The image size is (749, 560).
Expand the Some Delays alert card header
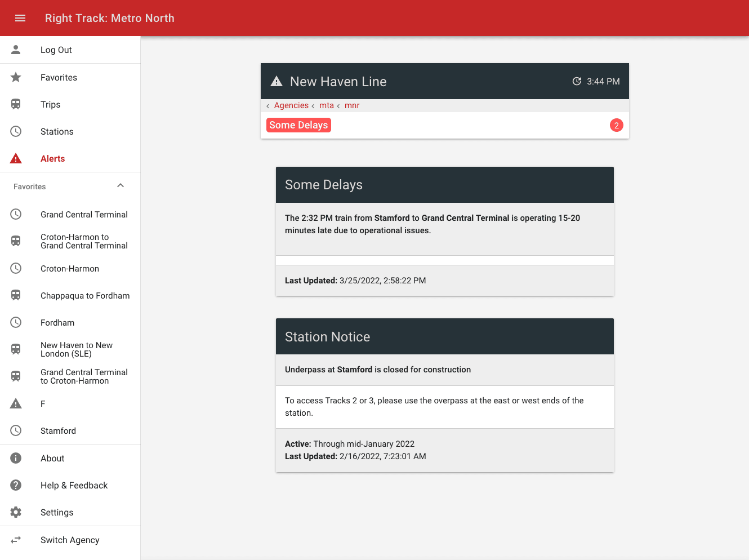coord(444,185)
